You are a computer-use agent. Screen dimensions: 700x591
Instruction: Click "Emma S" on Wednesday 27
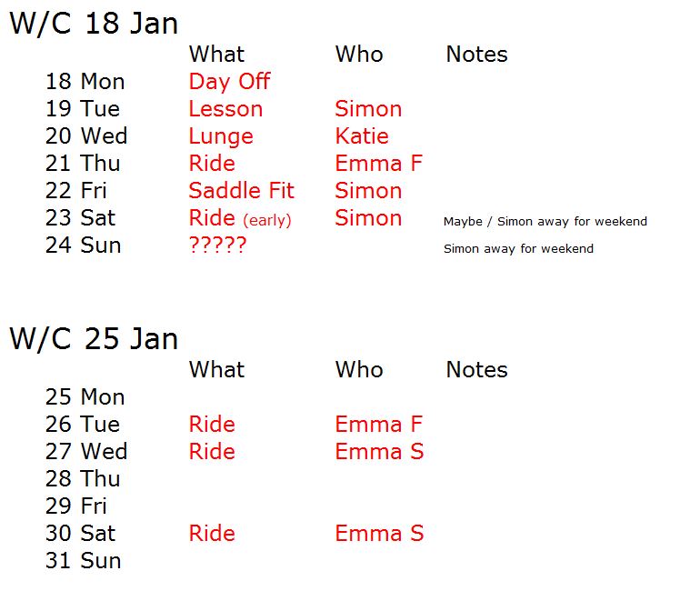pos(379,452)
